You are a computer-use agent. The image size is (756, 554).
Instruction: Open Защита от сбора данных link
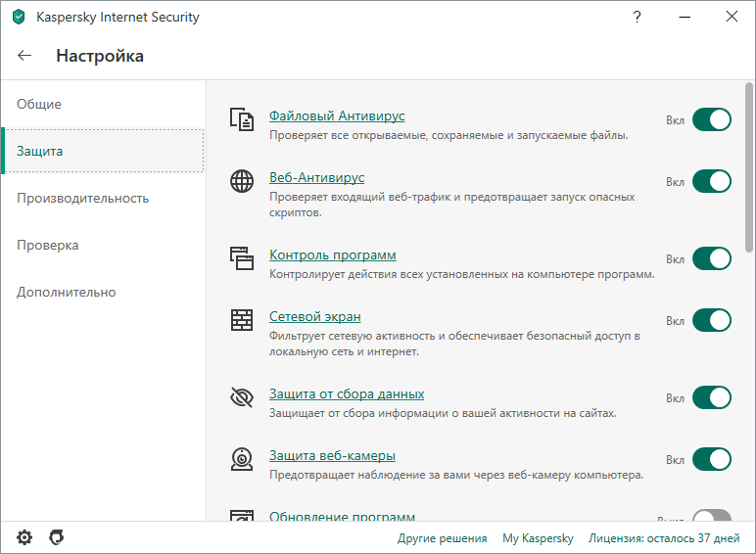347,393
